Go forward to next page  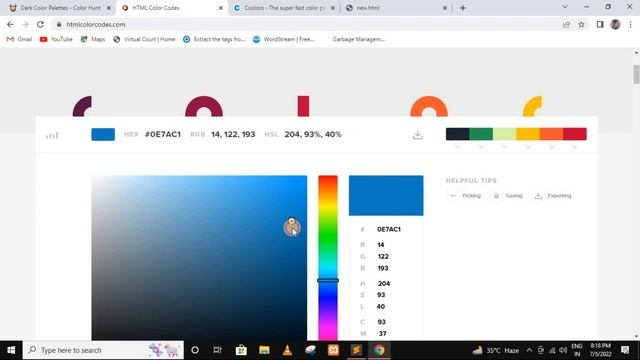25,24
